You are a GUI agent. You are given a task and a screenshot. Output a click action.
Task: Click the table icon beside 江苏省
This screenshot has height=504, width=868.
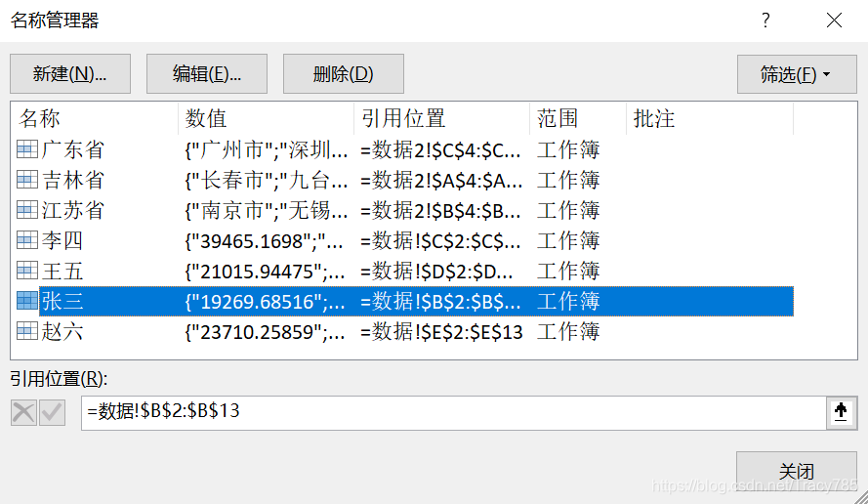pyautogui.click(x=27, y=210)
